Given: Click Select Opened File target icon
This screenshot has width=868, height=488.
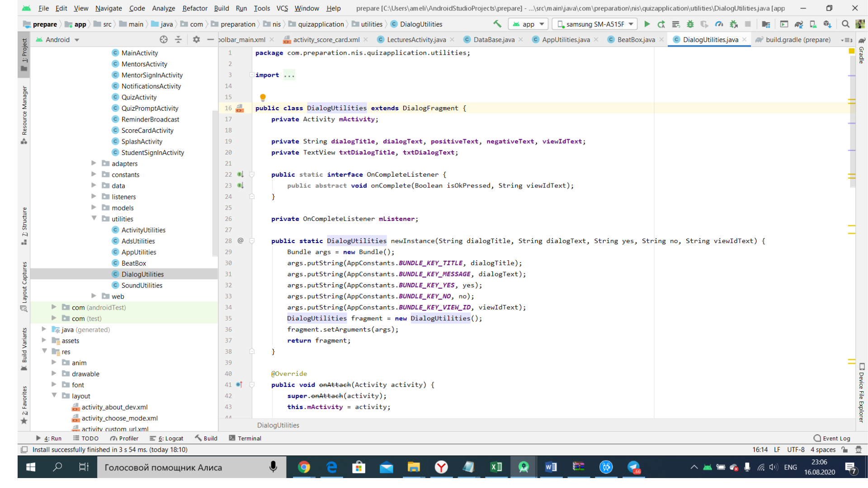Looking at the screenshot, I should (x=164, y=40).
